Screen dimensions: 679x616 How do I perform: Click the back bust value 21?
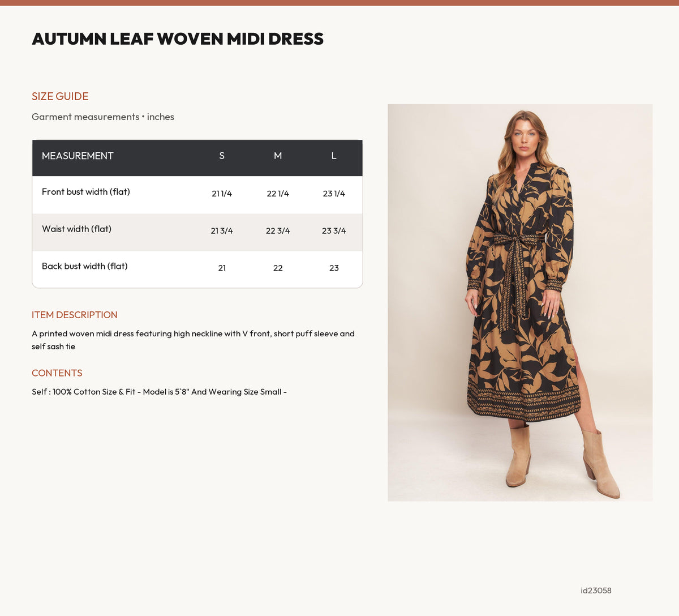[222, 268]
